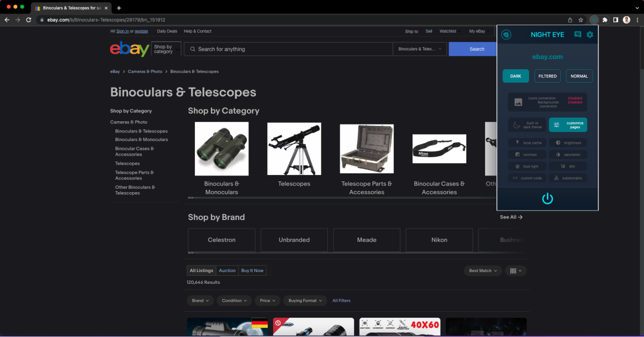
Task: Expand the Buying Format filter
Action: point(305,301)
